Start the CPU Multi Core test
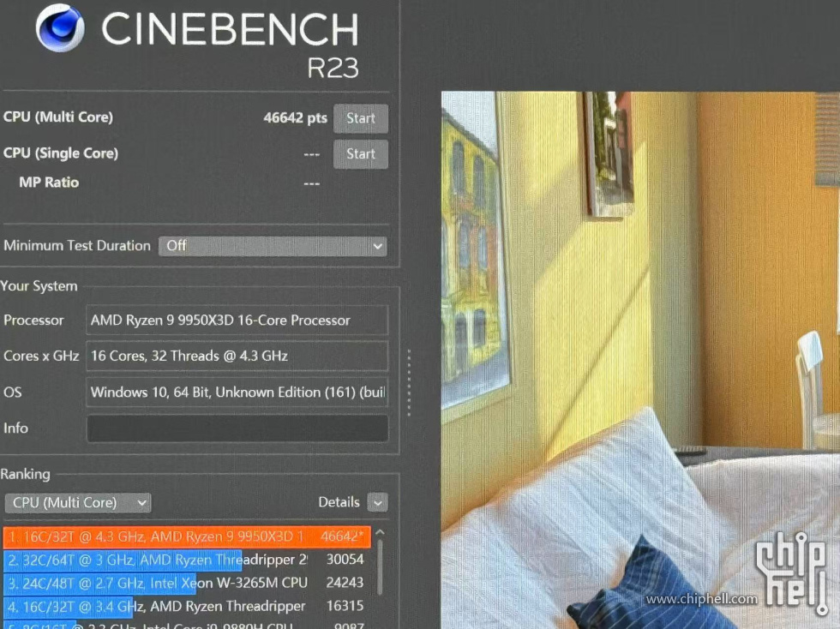840x629 pixels. pos(361,118)
